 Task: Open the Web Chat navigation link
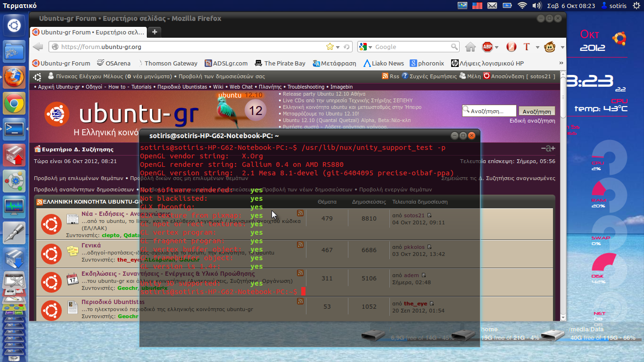click(241, 87)
